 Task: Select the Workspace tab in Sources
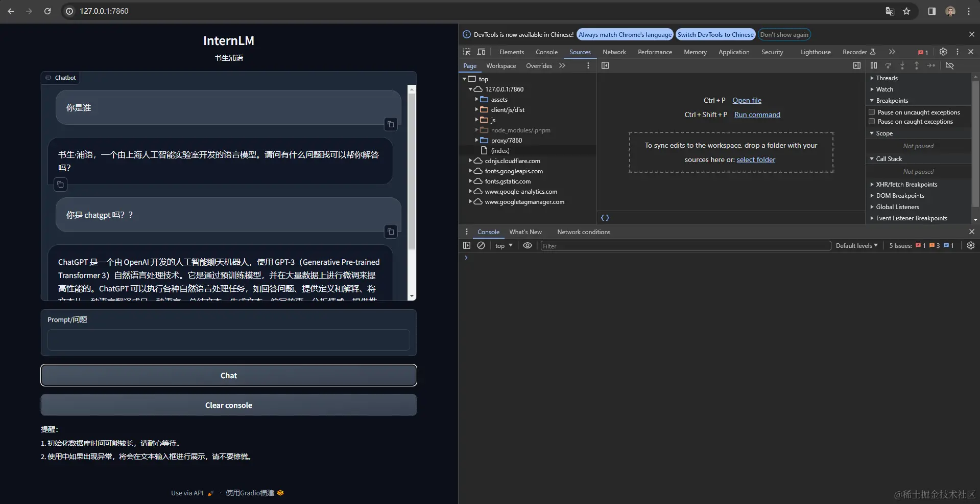pos(501,66)
